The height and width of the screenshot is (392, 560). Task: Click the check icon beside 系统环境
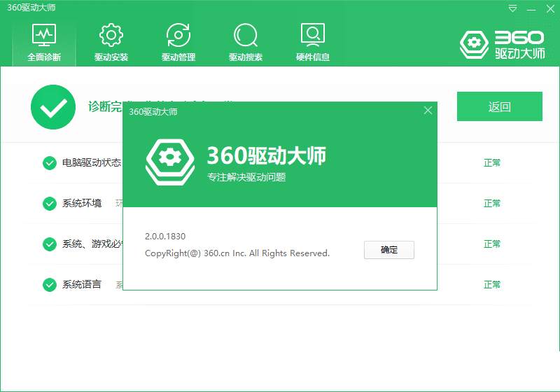pos(50,204)
